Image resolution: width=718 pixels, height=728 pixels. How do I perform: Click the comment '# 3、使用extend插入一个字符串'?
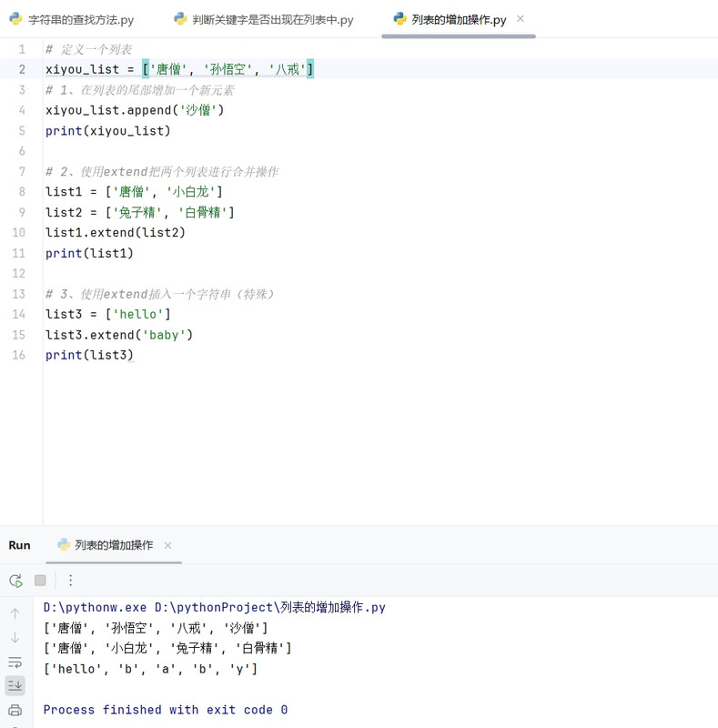[x=161, y=294]
